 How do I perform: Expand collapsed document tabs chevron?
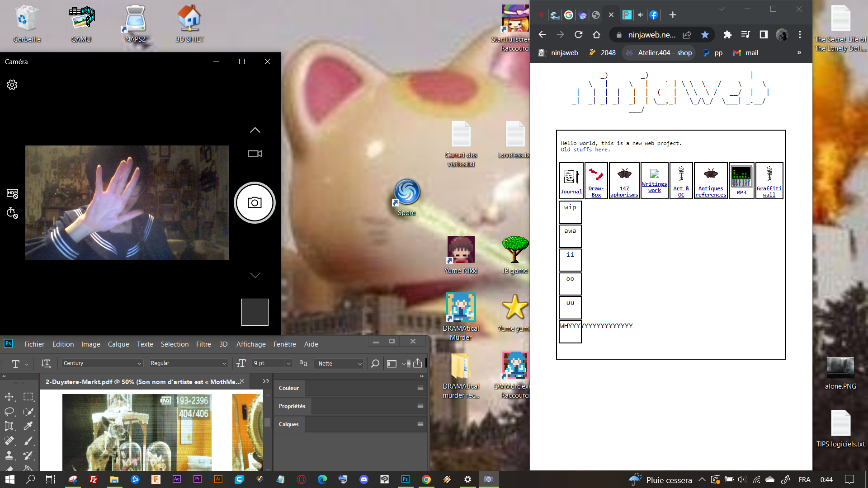click(266, 381)
